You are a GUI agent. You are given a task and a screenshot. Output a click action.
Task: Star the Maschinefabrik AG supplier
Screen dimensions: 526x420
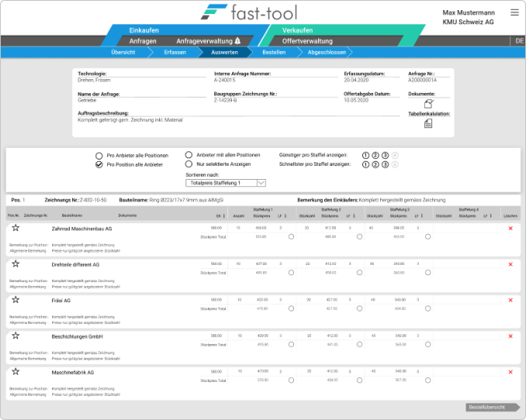coord(16,371)
